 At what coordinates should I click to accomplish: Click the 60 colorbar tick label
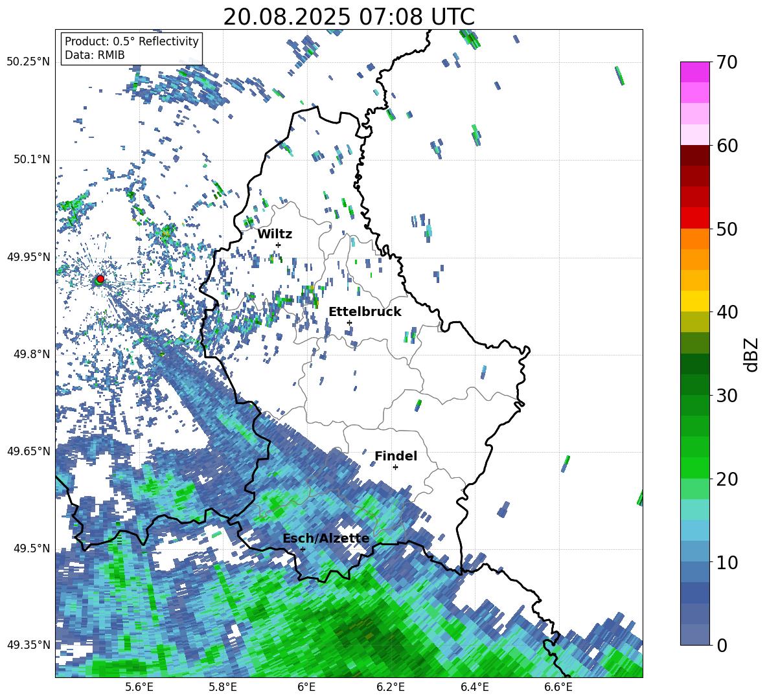(727, 146)
